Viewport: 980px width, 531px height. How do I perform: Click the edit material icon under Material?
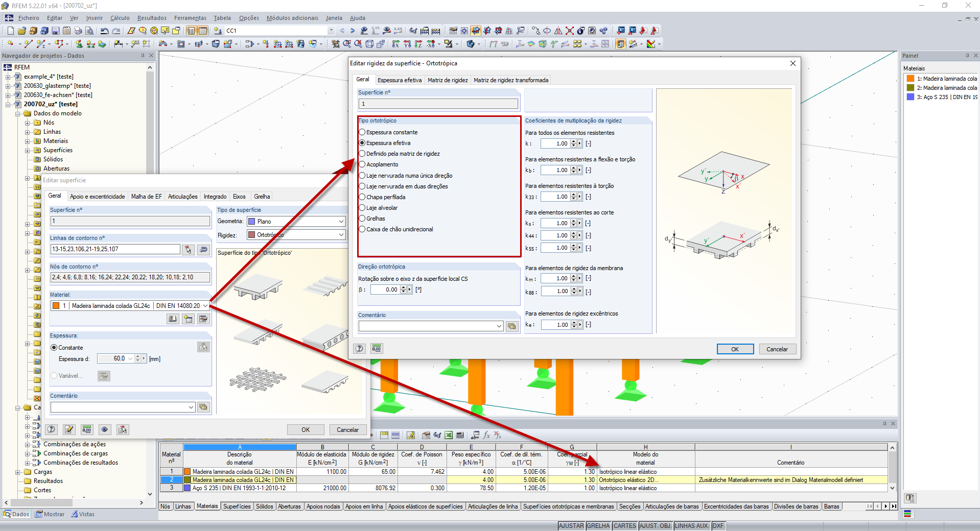203,319
